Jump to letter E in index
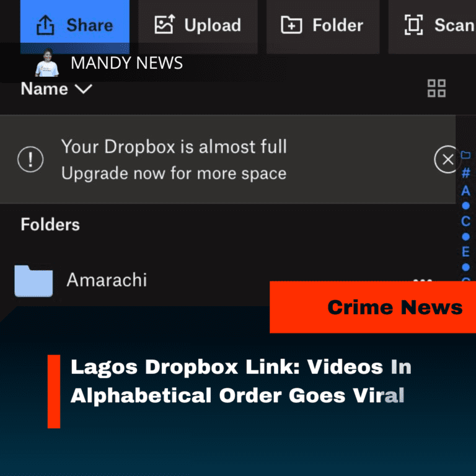 point(465,252)
